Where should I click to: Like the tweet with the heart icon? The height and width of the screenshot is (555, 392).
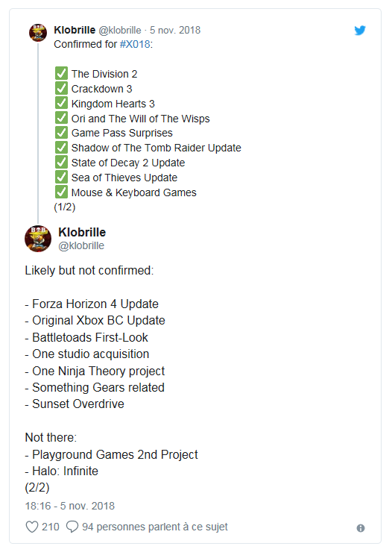click(x=32, y=527)
